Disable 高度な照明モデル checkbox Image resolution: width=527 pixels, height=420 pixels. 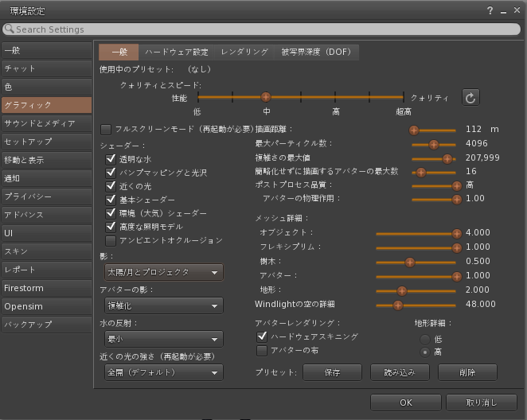(x=111, y=227)
